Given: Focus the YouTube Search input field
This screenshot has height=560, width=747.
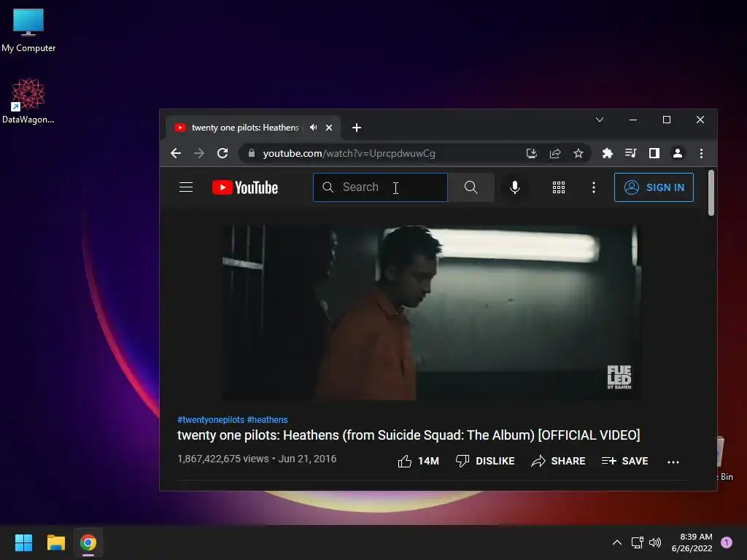Looking at the screenshot, I should [x=380, y=187].
